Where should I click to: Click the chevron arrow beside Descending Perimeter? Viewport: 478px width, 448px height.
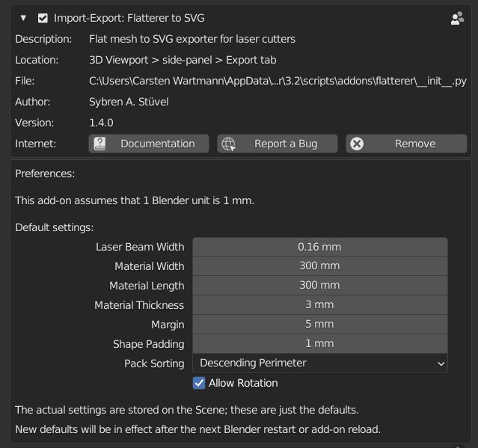click(x=440, y=363)
